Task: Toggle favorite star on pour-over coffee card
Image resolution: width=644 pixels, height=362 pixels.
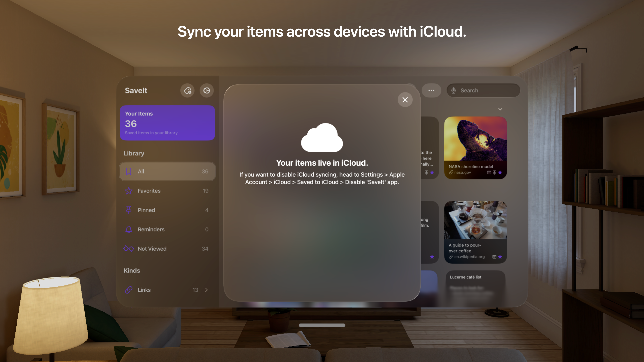Action: pos(500,257)
